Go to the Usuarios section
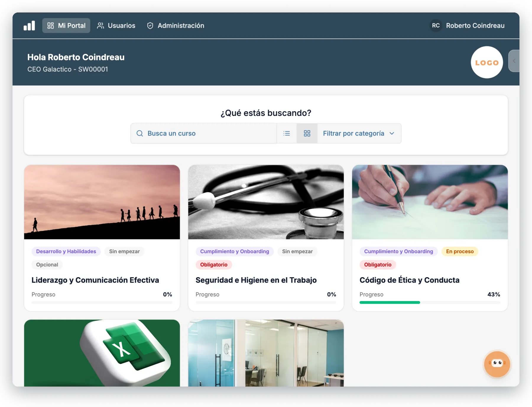Image resolution: width=532 pixels, height=407 pixels. click(x=116, y=25)
